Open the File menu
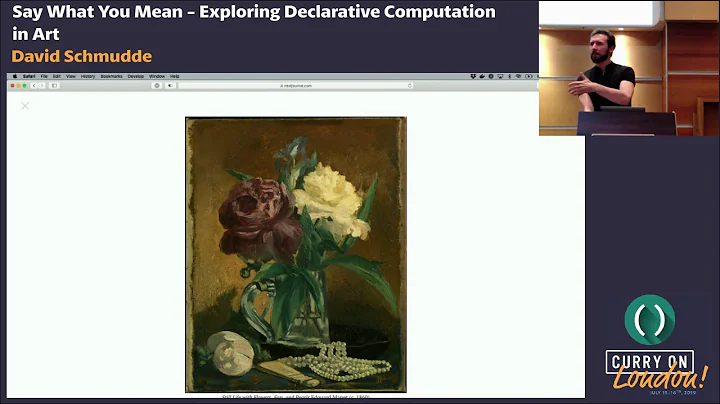Screen dimensions: 720x404 [44, 76]
